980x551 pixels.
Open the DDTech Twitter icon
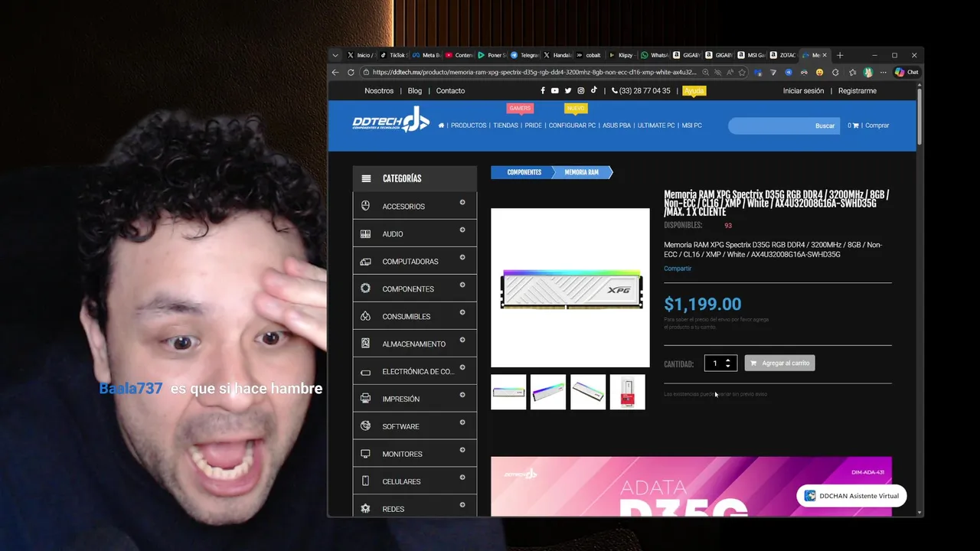point(568,90)
